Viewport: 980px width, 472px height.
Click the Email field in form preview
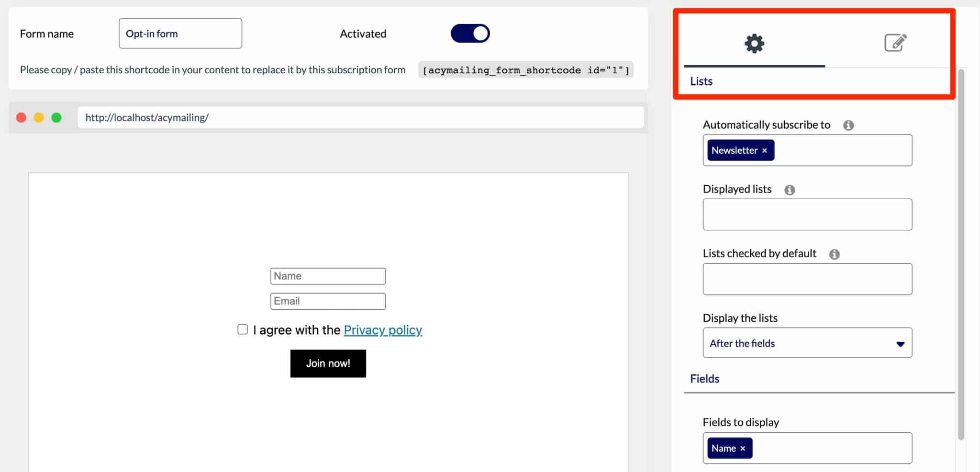[328, 301]
